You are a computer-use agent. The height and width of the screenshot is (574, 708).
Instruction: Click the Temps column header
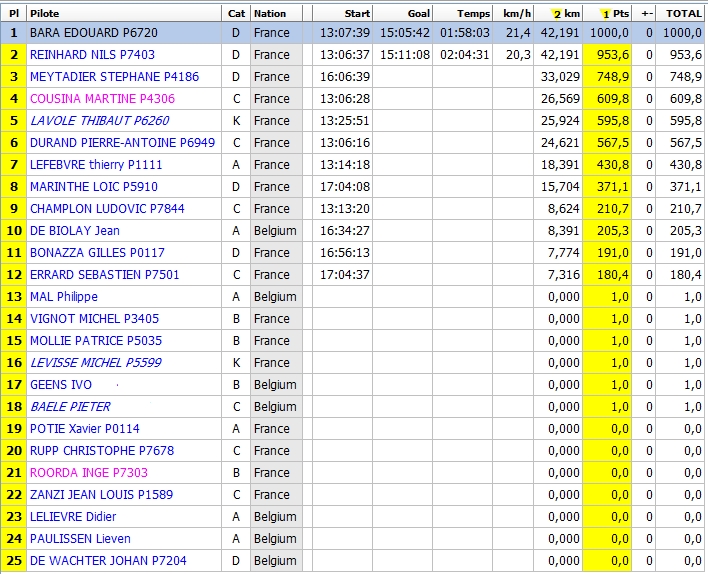(474, 14)
